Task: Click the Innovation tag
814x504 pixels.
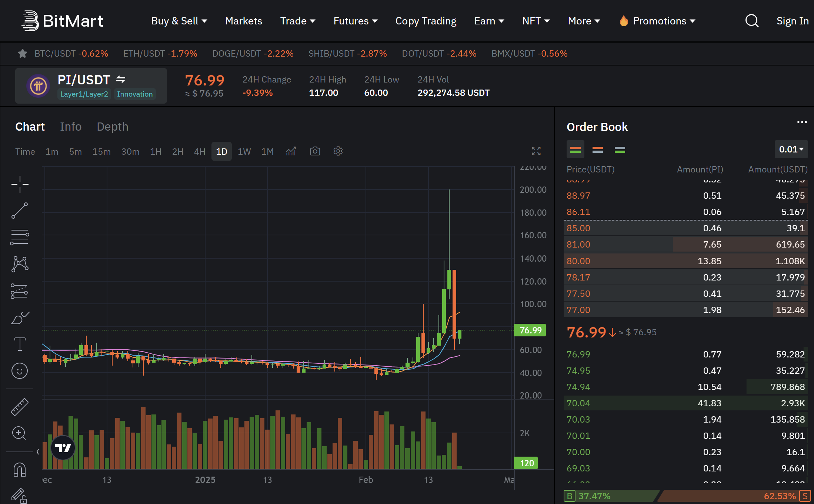Action: tap(135, 94)
